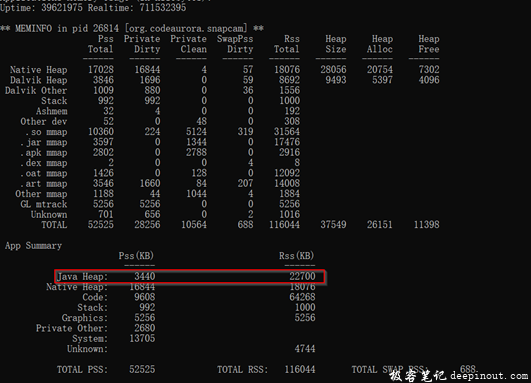This screenshot has height=383, width=531.
Task: Click the GL mtrack row label
Action: (x=43, y=204)
